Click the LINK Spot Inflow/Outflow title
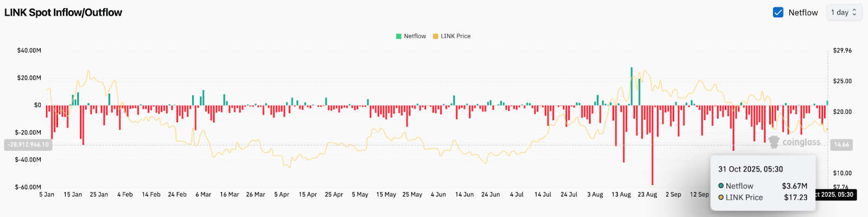This screenshot has width=868, height=217. click(63, 12)
